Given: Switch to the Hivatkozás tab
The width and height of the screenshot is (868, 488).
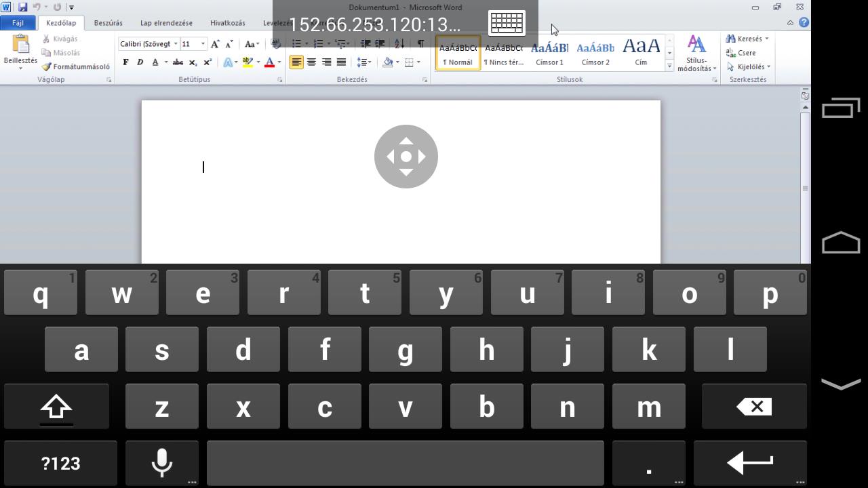Looking at the screenshot, I should tap(228, 22).
